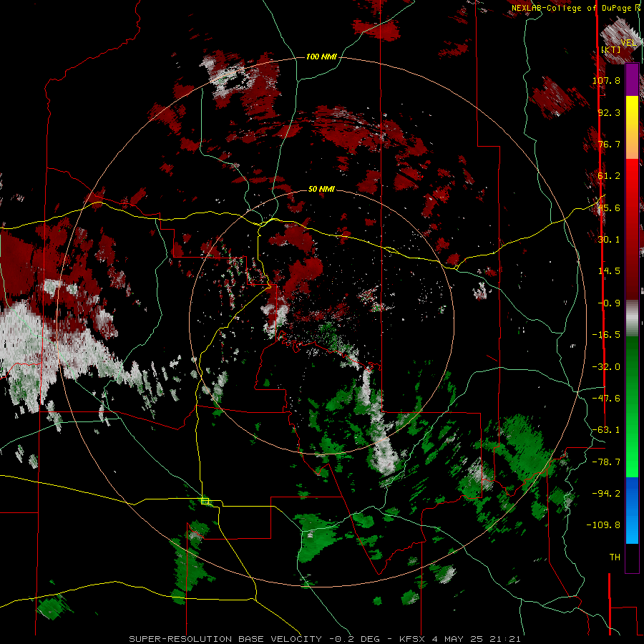Click the small yellow square marker on the highway
Screen dimensions: 644x644
click(x=205, y=501)
